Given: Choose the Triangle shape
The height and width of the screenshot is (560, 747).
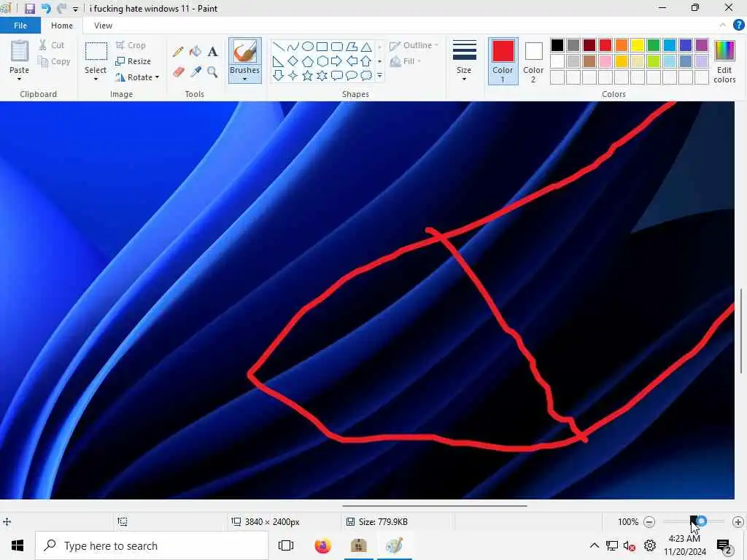Looking at the screenshot, I should click(366, 47).
